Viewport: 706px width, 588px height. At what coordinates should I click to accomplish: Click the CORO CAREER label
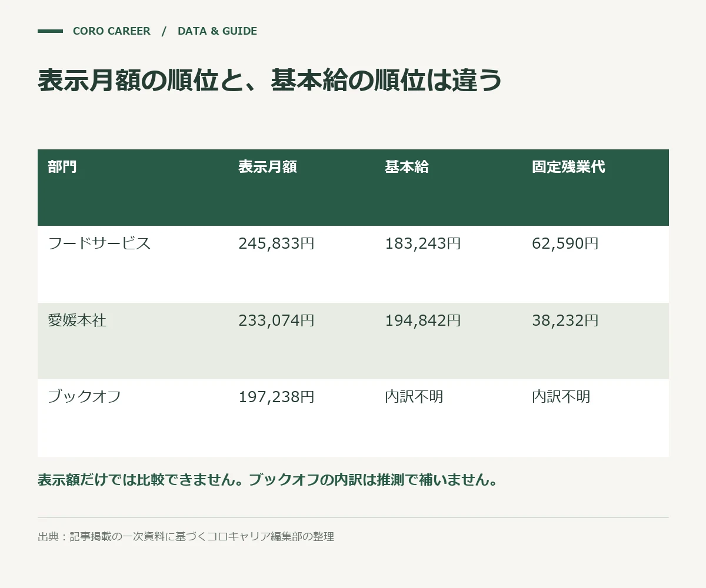coord(111,31)
